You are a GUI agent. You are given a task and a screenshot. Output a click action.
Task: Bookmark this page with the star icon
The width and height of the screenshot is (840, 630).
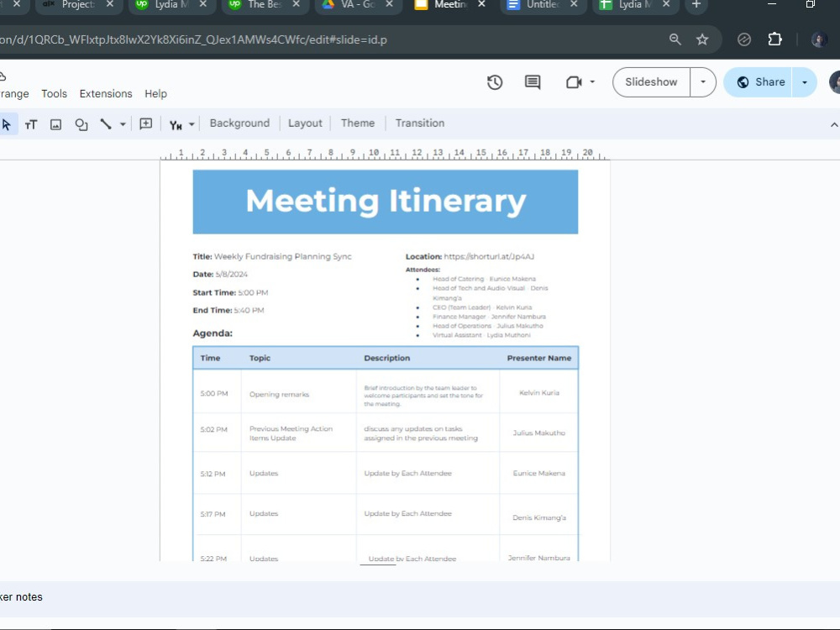(x=702, y=39)
